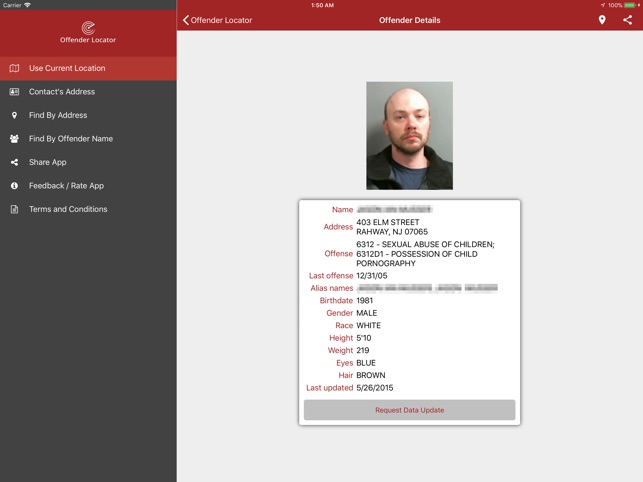The height and width of the screenshot is (482, 643).
Task: Click the people icon for Find By Offender Name
Action: point(14,139)
